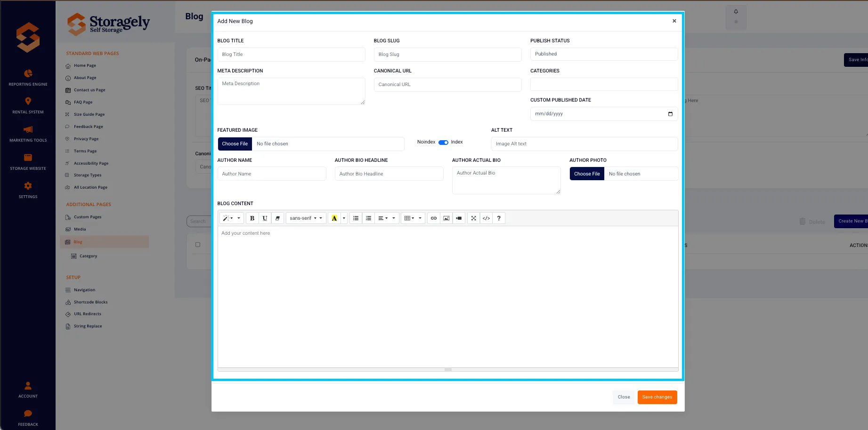This screenshot has height=430, width=868.
Task: Insert a picture via the image icon
Action: coord(446,218)
